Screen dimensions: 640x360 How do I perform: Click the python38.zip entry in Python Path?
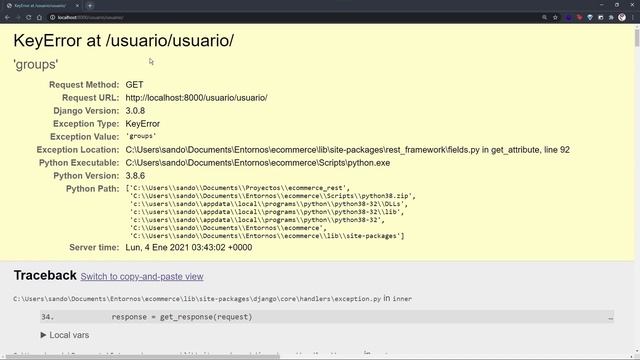point(273,196)
